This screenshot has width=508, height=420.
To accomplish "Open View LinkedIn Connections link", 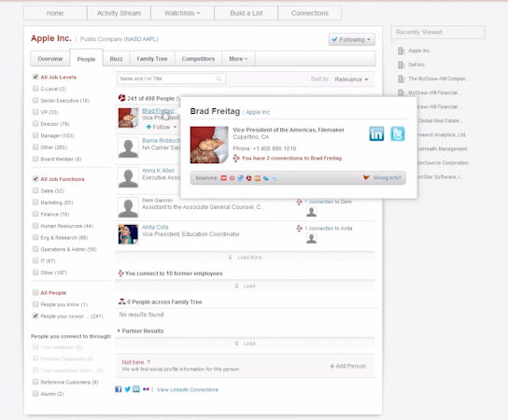I will [188, 389].
